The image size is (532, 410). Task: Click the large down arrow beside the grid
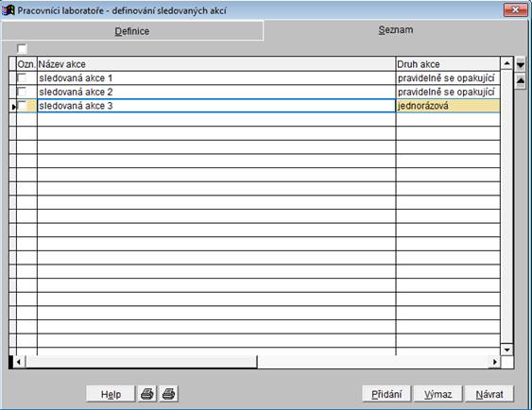(520, 64)
